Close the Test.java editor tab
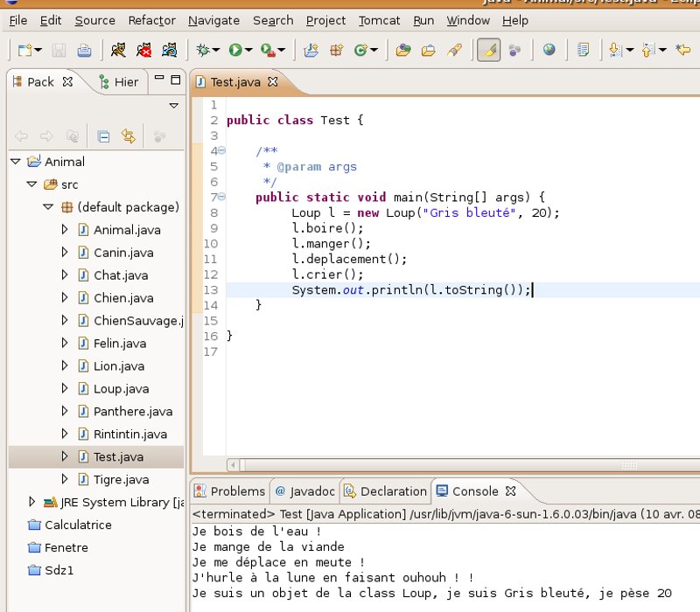This screenshot has height=612, width=700. click(273, 81)
